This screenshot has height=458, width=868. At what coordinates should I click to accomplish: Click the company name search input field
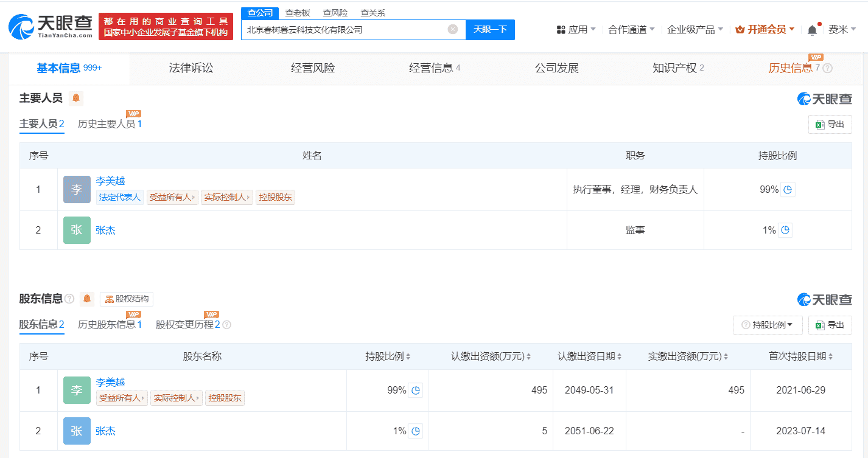341,29
